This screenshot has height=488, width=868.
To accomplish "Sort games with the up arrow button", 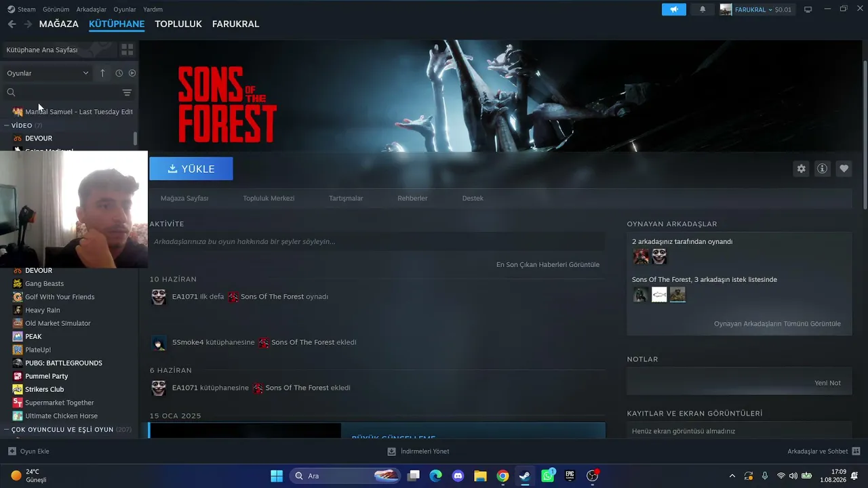I will [103, 73].
